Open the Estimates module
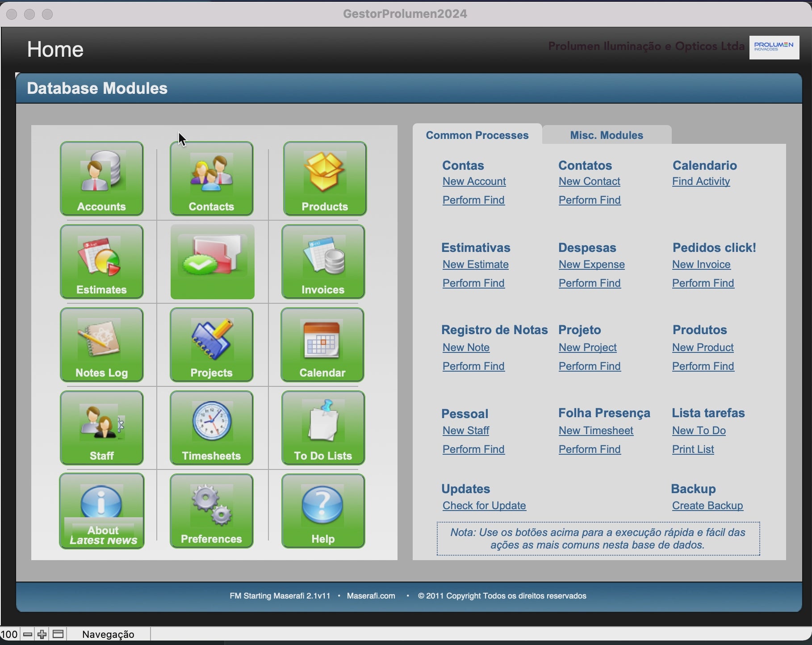 tap(102, 262)
